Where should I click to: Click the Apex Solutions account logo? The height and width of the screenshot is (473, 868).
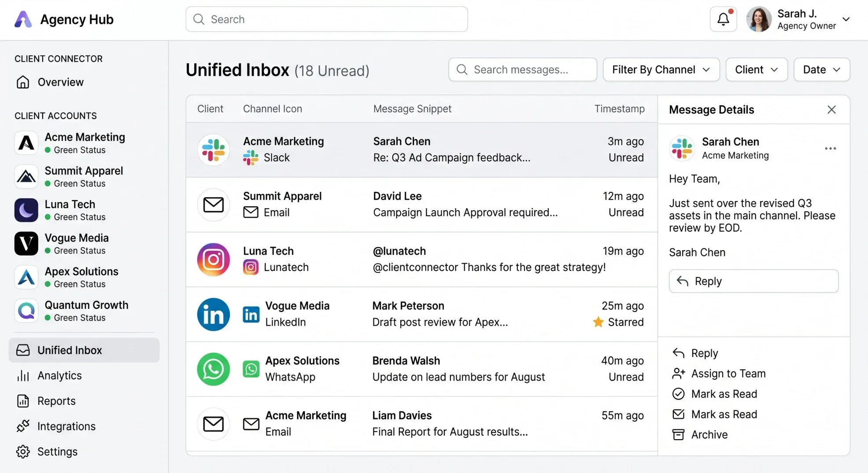pyautogui.click(x=26, y=277)
